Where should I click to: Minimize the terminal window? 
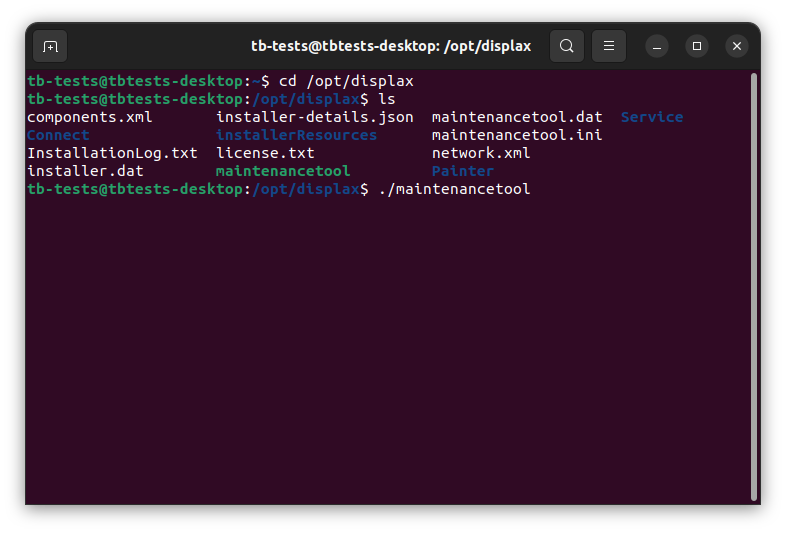(657, 46)
